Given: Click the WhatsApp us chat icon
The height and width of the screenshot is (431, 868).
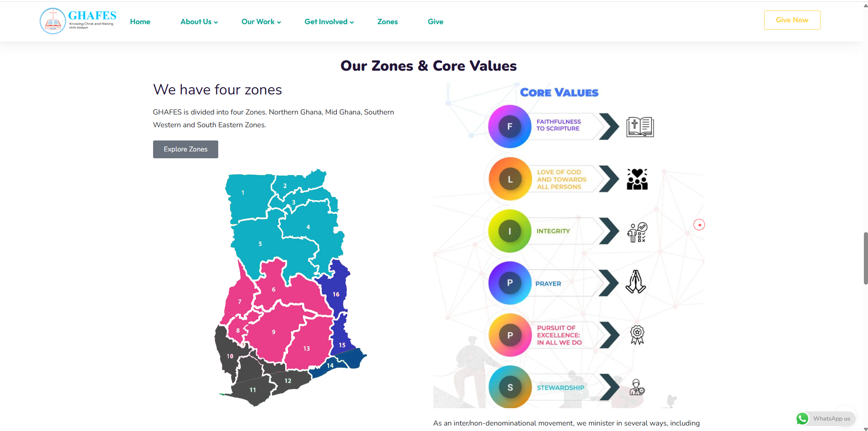Looking at the screenshot, I should coord(802,419).
